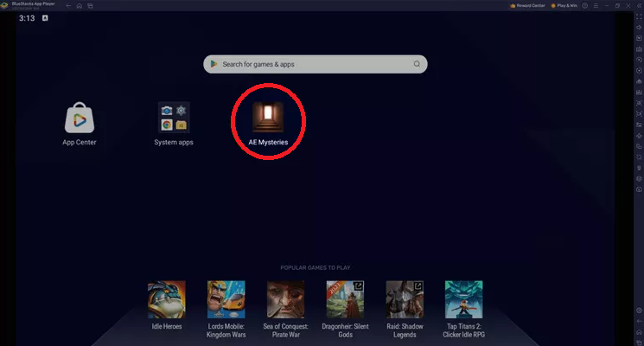This screenshot has width=644, height=346.
Task: Collapse the sidebar with double-chevron icon
Action: (639, 6)
